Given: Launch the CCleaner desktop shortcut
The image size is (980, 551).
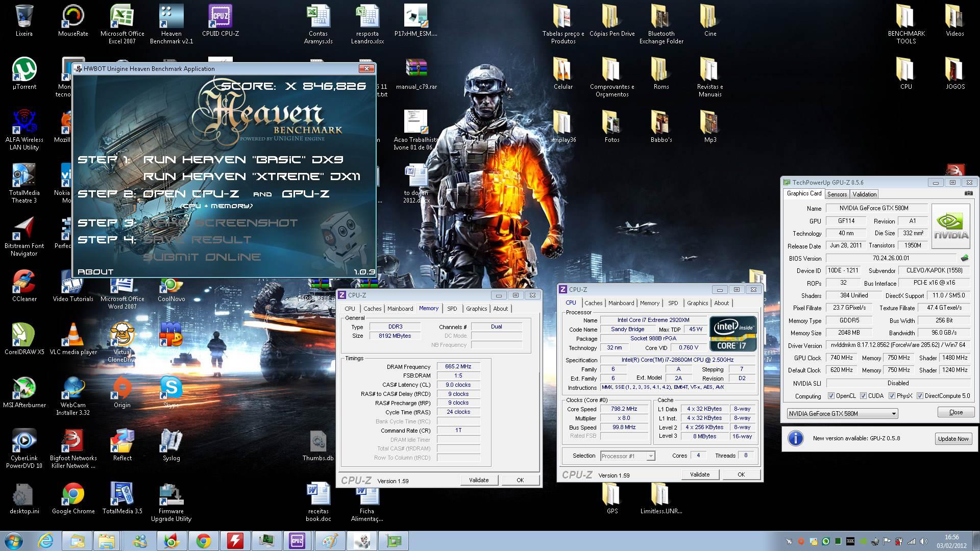Looking at the screenshot, I should tap(24, 286).
